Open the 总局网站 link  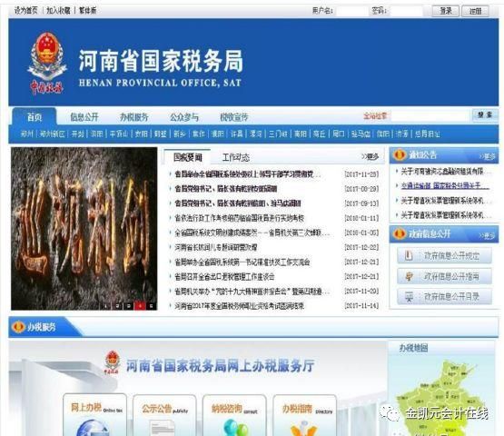pos(427,134)
